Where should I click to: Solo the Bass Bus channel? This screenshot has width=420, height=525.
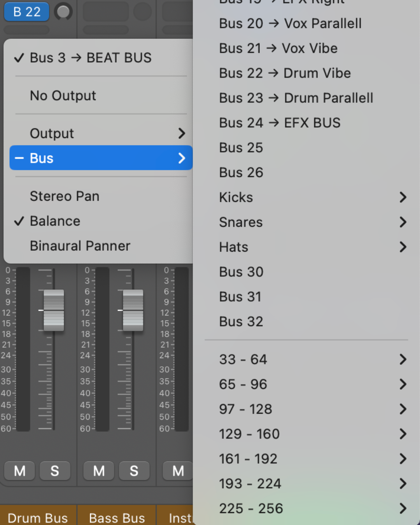click(134, 471)
